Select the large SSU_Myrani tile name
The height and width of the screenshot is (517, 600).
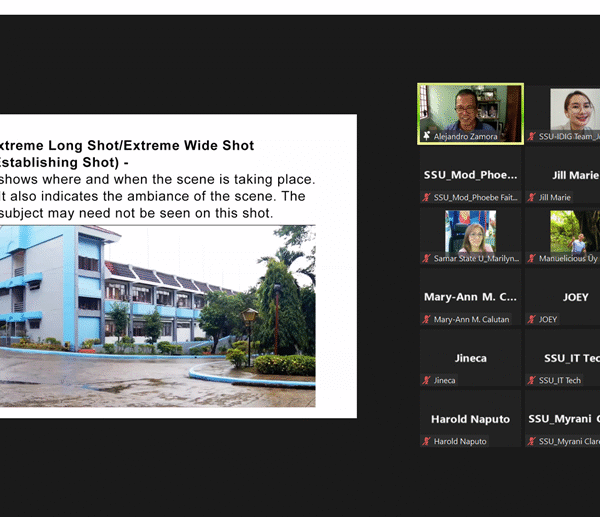point(564,419)
